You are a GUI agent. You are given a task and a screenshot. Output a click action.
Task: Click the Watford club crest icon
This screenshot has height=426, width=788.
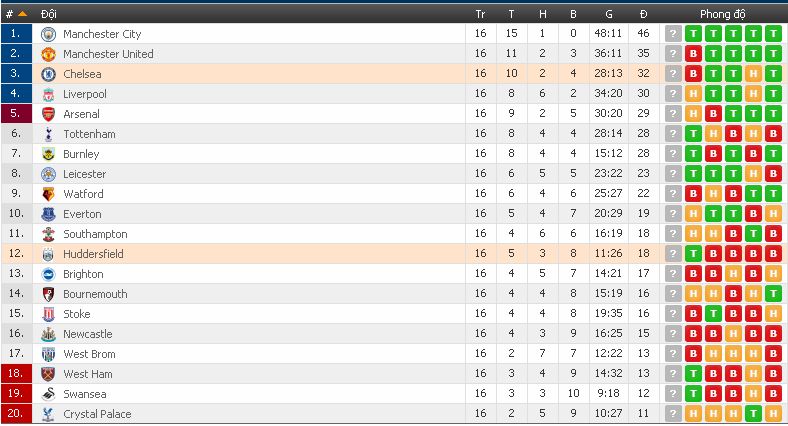[47, 194]
